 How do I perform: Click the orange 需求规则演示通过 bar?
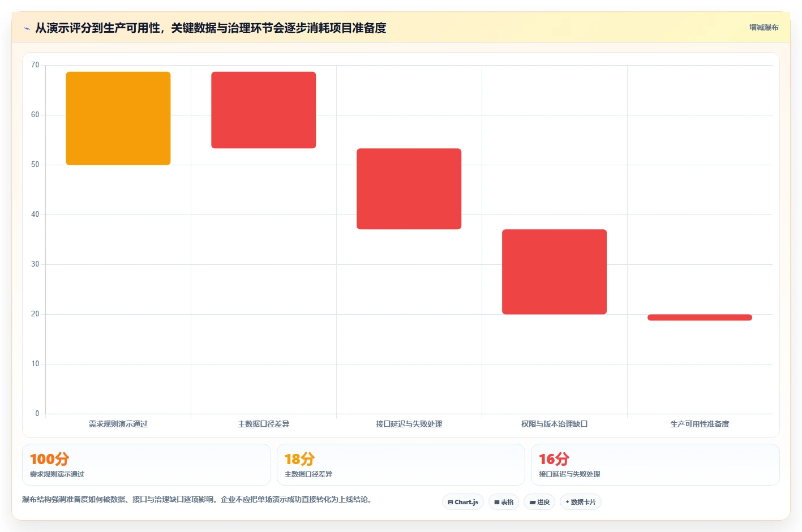(118, 118)
